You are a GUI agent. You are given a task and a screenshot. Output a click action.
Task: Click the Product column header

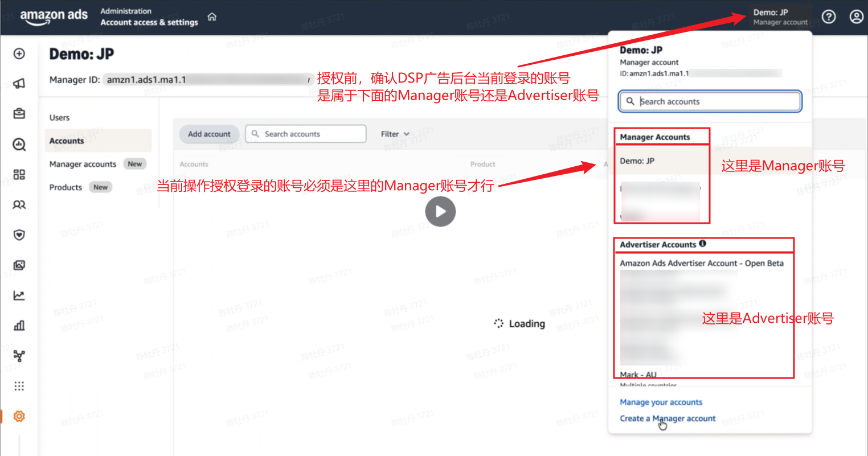483,164
